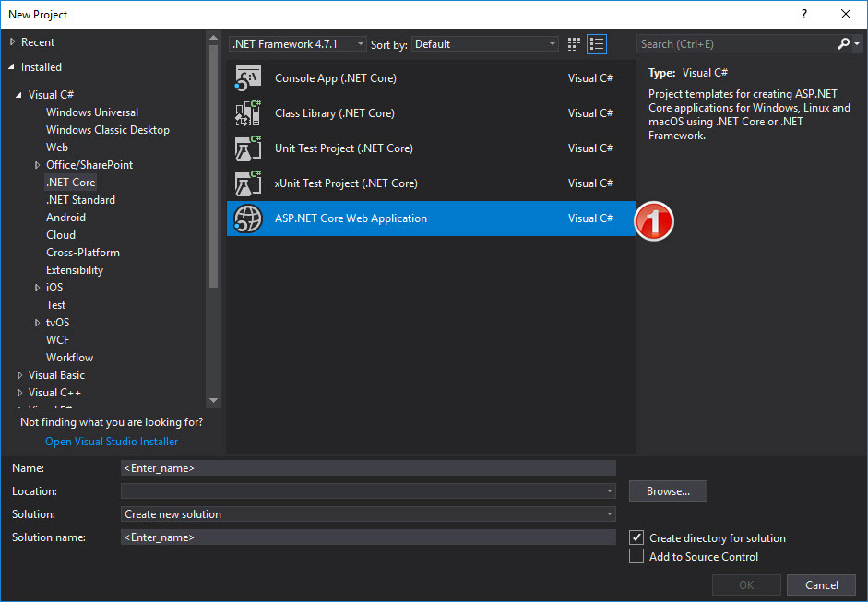This screenshot has height=602, width=868.
Task: Expand the iOS node
Action: (x=37, y=288)
